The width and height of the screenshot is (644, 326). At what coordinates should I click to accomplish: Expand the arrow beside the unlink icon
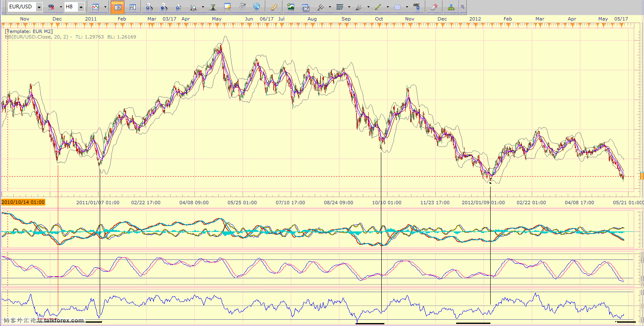(61, 7)
